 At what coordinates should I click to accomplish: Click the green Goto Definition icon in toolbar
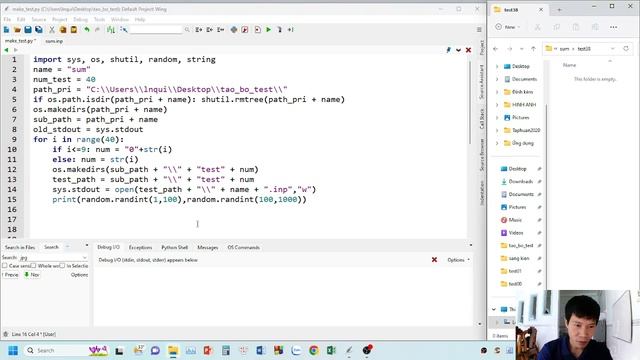111,29
